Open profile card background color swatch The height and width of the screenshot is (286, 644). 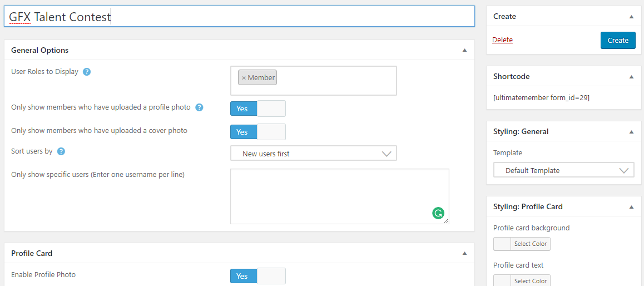[x=502, y=244]
